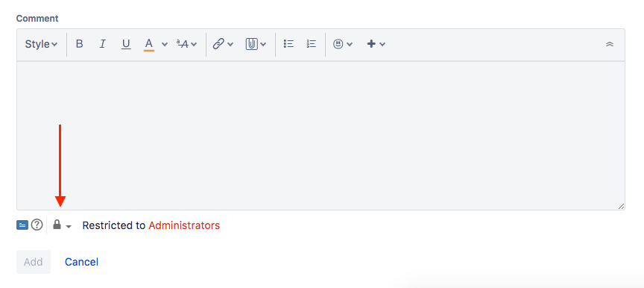Click inside the comment text area
The height and width of the screenshot is (288, 644).
click(321, 136)
